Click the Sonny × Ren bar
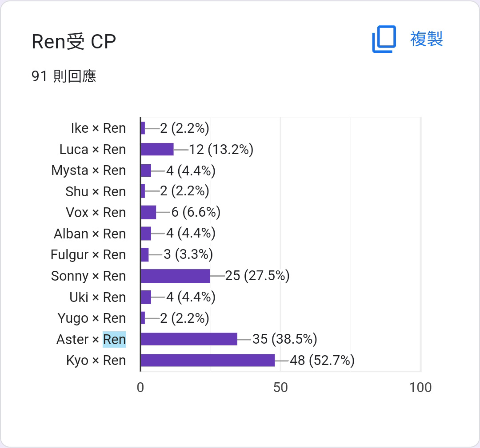 [x=176, y=276]
